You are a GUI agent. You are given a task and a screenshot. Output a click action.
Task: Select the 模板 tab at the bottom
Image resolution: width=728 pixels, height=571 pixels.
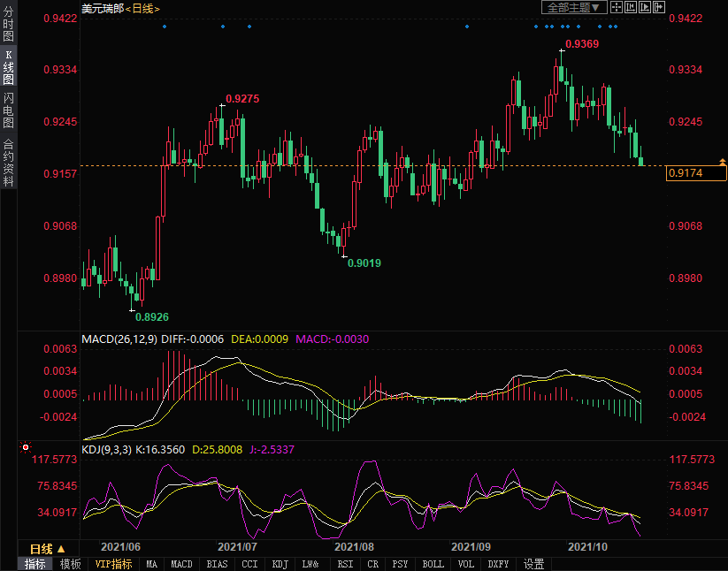[71, 564]
